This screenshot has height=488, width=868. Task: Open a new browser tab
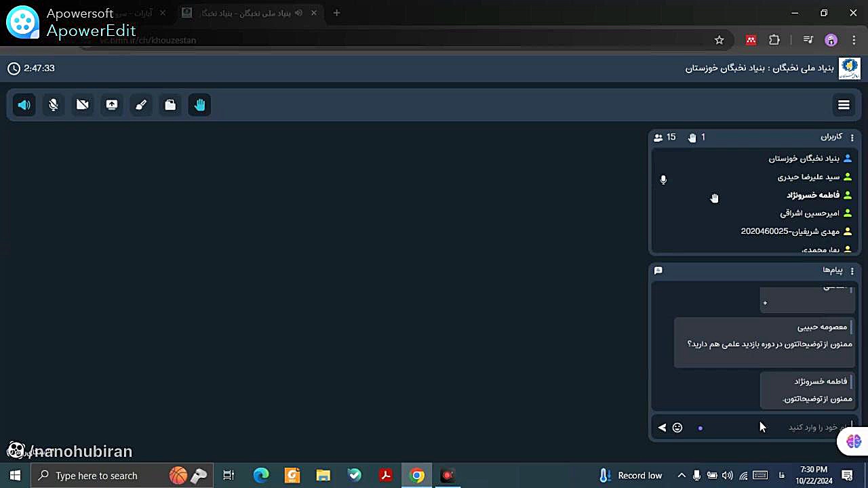[336, 13]
